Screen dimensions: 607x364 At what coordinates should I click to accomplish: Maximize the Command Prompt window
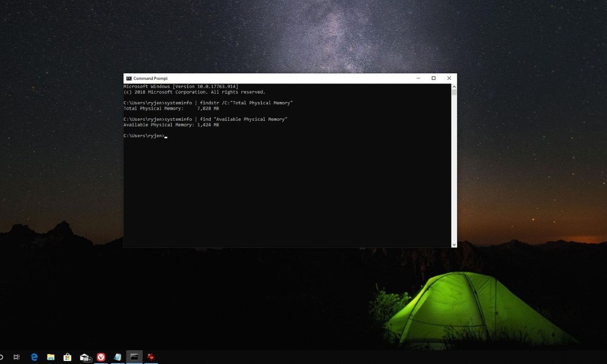[x=433, y=78]
